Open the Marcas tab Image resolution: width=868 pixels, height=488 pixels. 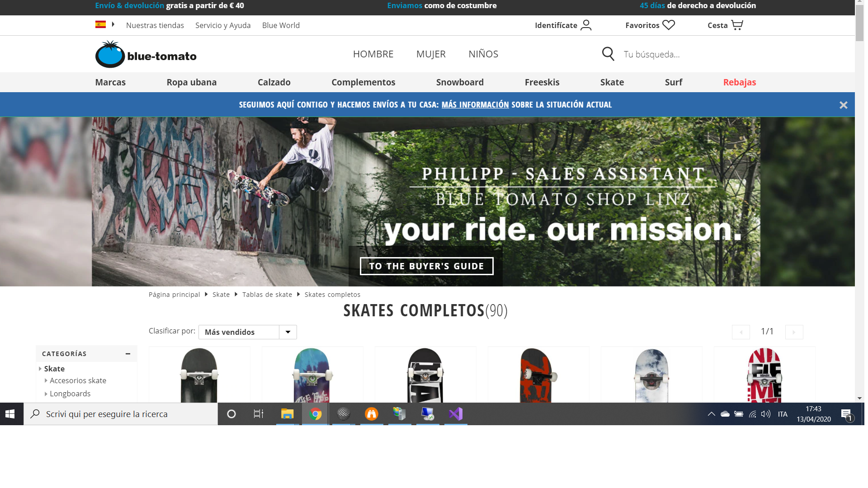click(110, 82)
